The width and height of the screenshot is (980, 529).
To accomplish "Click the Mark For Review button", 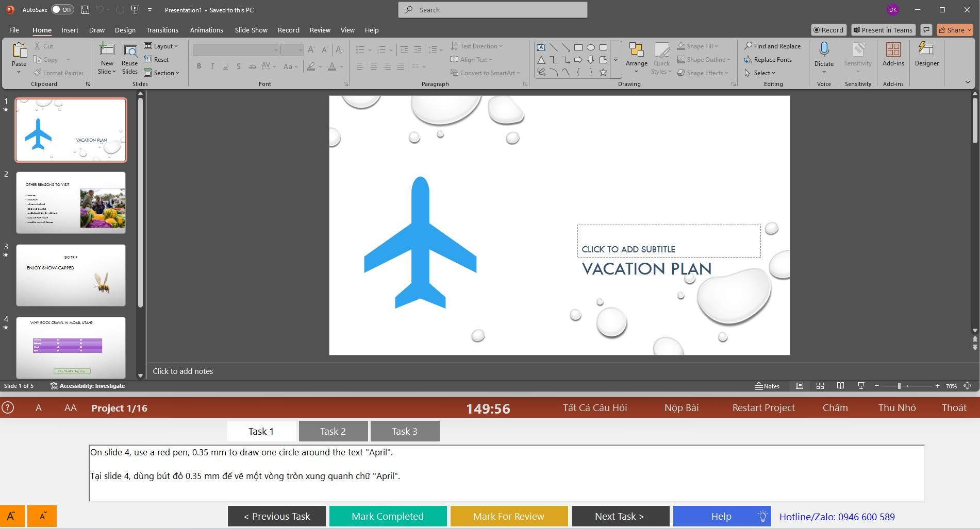I will tap(509, 516).
